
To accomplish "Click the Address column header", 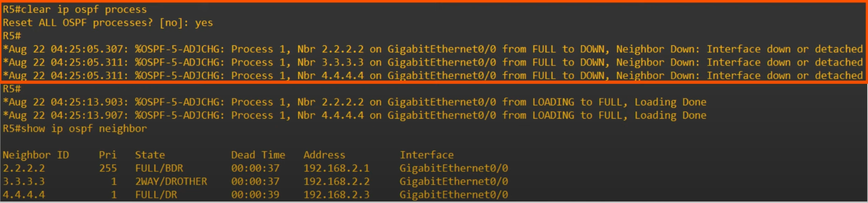I will coord(324,155).
